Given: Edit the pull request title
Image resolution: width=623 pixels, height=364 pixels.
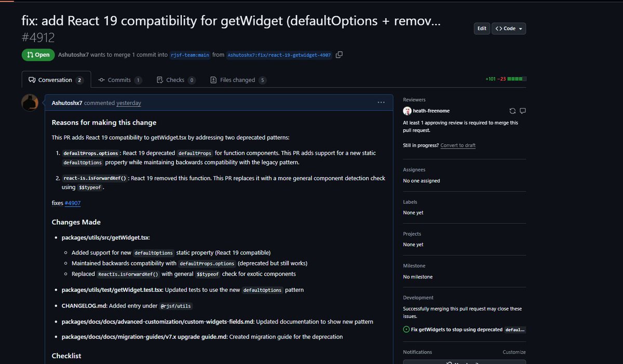Looking at the screenshot, I should 482,29.
